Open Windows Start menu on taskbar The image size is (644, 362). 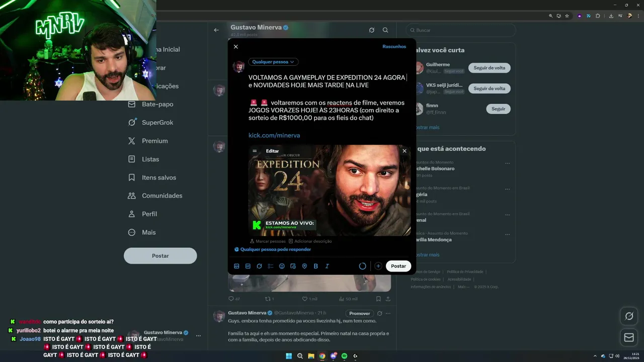click(x=289, y=356)
